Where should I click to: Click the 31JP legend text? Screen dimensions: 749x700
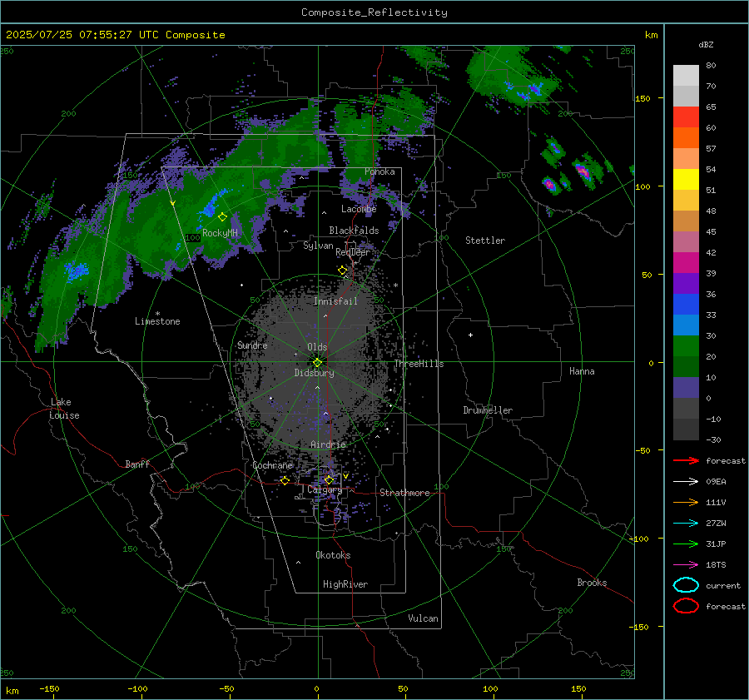coord(716,544)
